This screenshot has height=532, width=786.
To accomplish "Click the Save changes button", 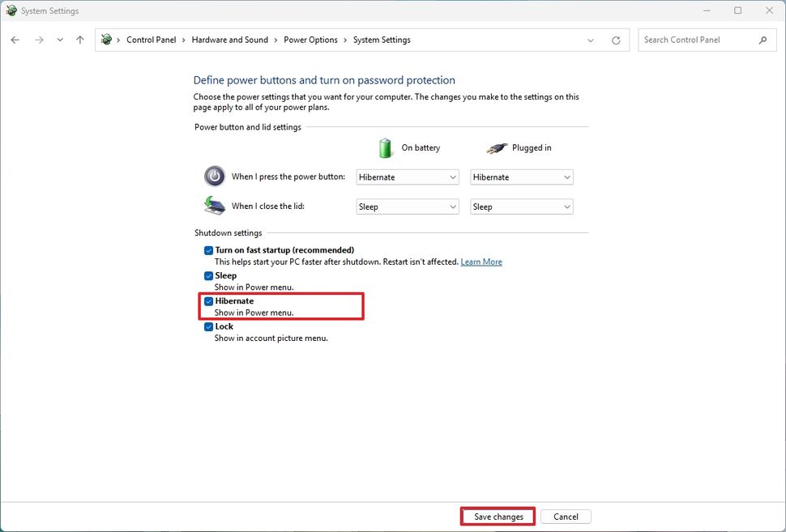I will click(x=497, y=516).
